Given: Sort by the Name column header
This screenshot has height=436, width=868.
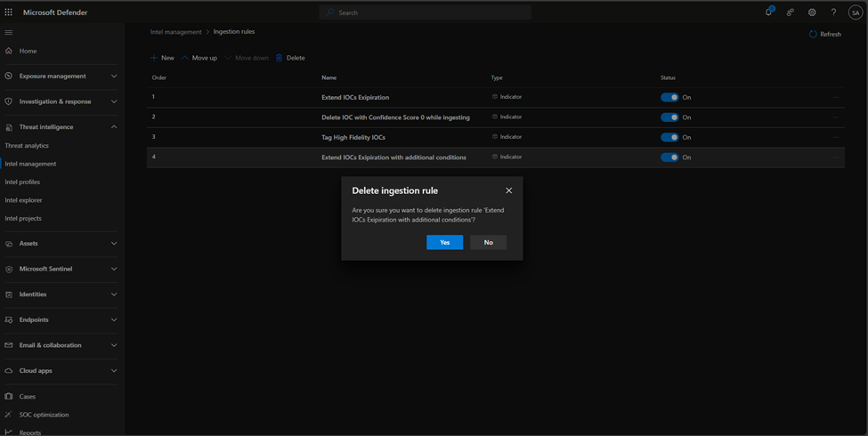Looking at the screenshot, I should 329,78.
